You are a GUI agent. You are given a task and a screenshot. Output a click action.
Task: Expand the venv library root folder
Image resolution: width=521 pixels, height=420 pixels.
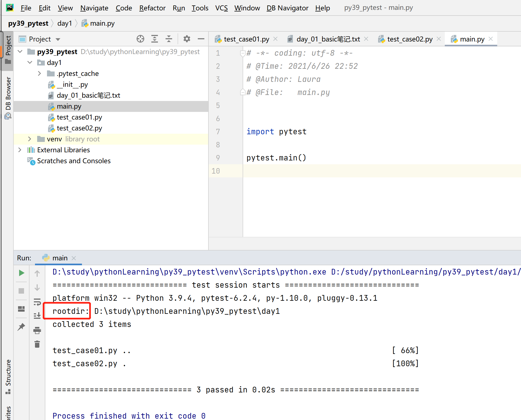[30, 139]
